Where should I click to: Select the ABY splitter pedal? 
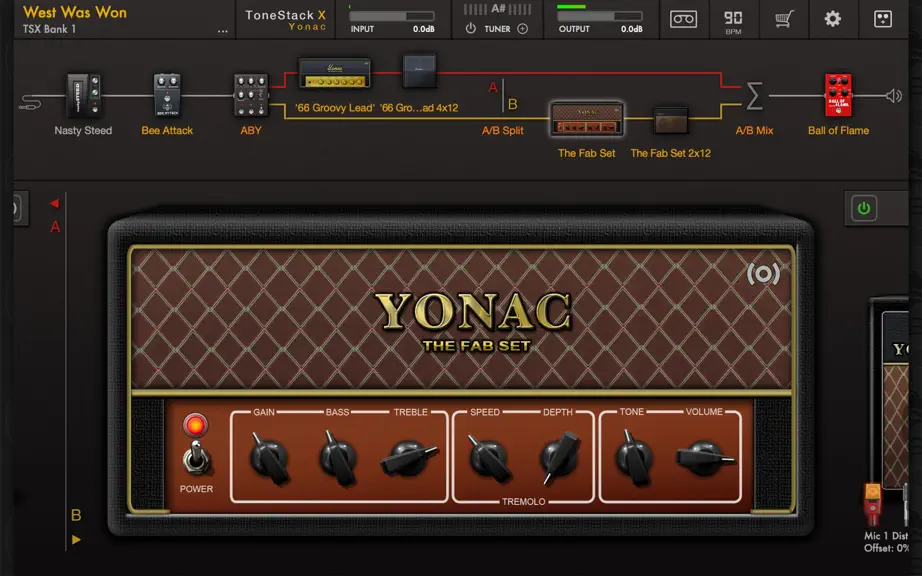coord(251,95)
